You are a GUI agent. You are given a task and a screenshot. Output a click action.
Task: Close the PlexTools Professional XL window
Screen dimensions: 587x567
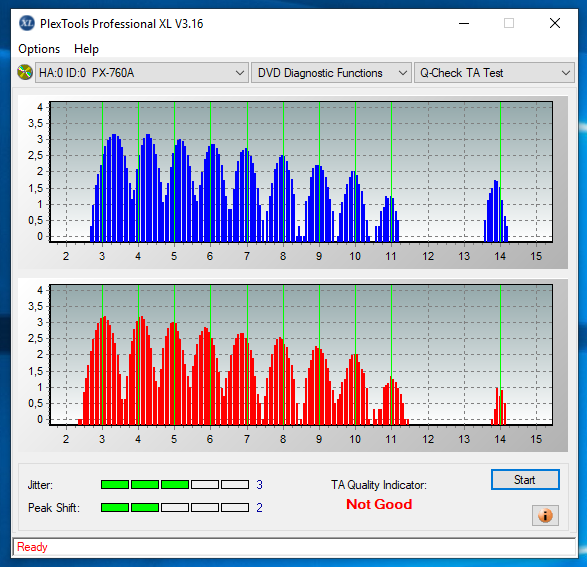click(x=555, y=24)
